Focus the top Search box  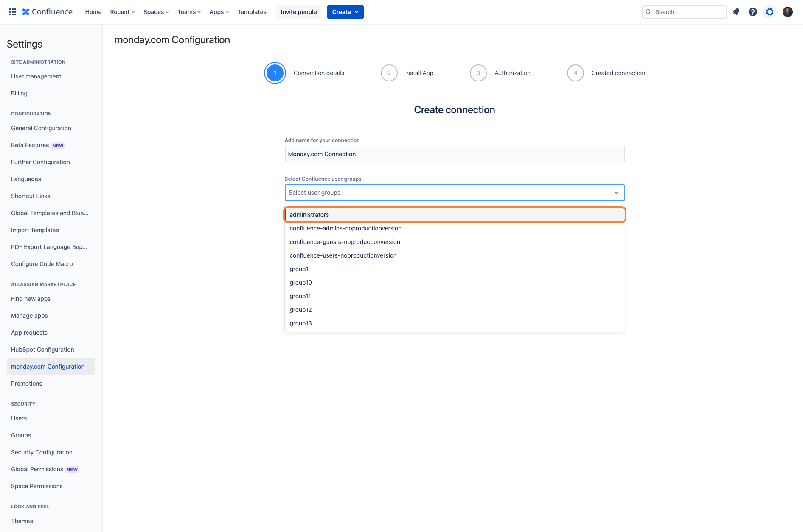click(684, 12)
